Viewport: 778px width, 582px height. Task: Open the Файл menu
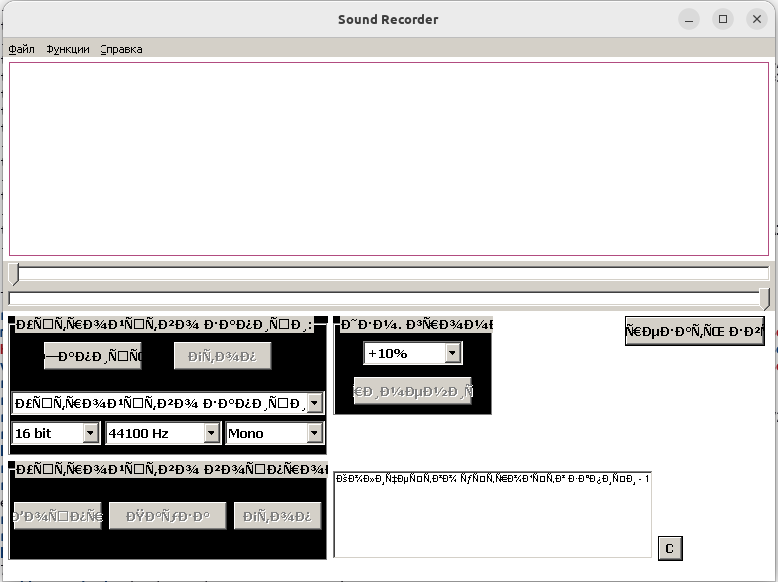pos(21,49)
